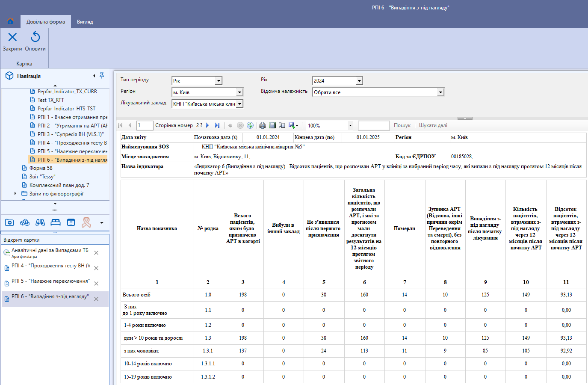The image size is (588, 385).
Task: Open the bed (inpatient) module icon
Action: click(x=56, y=222)
